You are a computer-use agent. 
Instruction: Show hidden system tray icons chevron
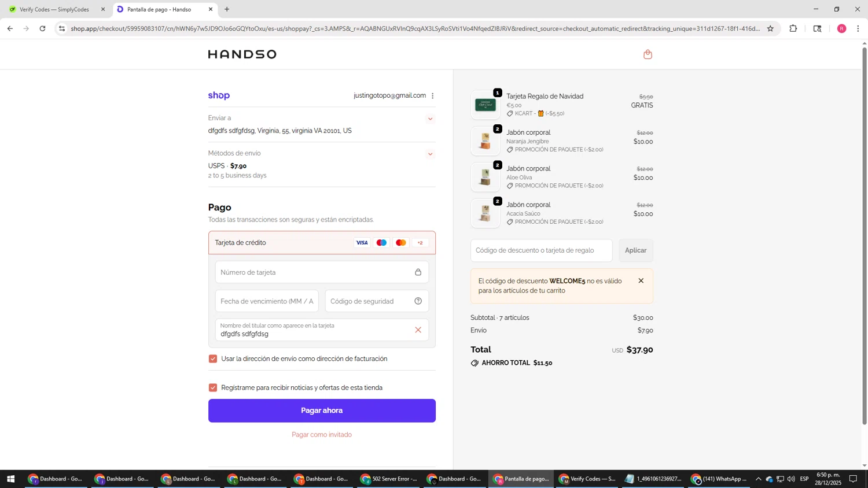[758, 479]
